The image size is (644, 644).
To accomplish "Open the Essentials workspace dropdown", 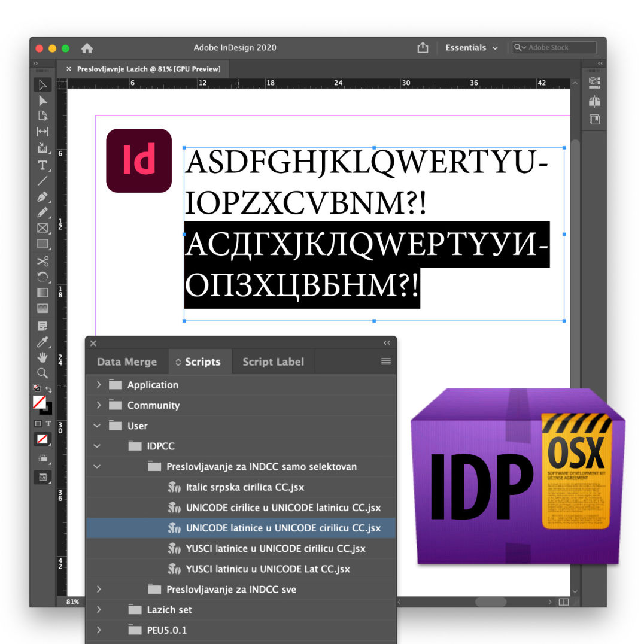I will click(472, 48).
